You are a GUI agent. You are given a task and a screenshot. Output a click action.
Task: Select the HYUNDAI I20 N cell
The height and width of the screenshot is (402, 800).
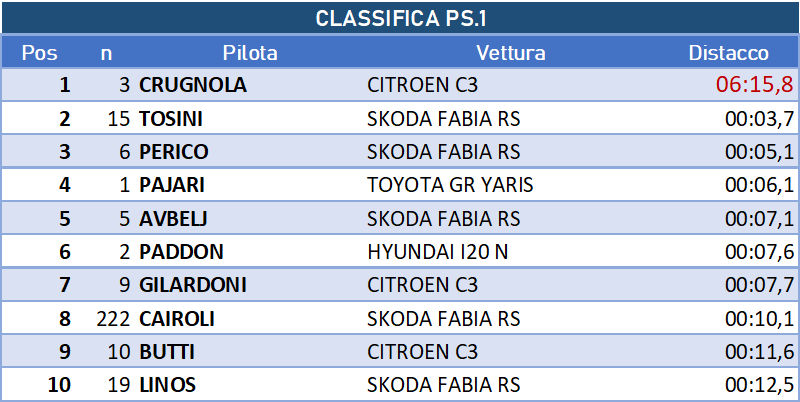coord(437,252)
